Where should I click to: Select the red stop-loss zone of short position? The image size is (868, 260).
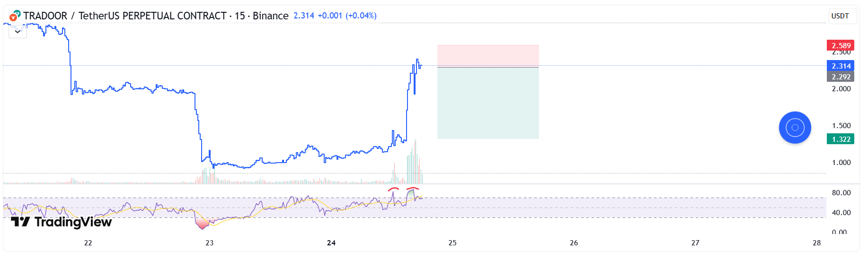[487, 56]
